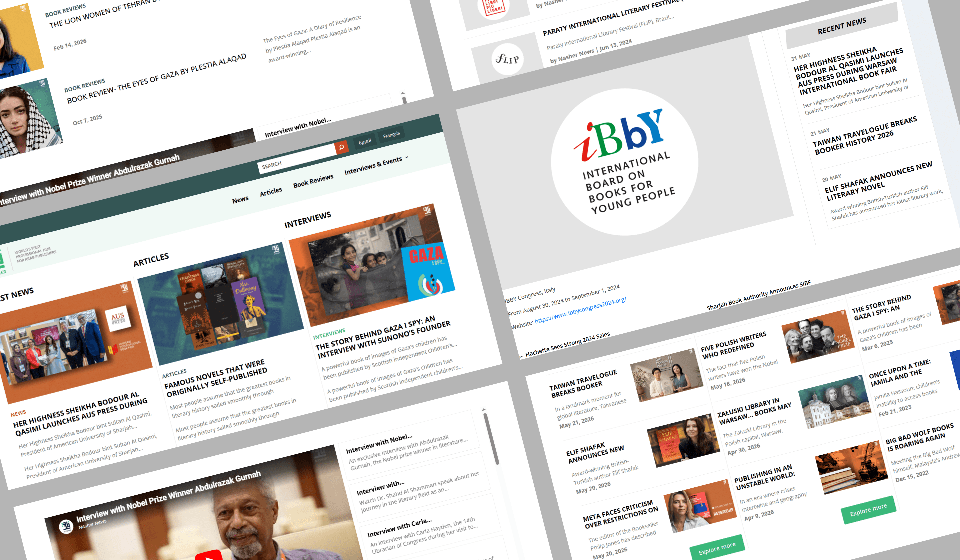Click the date 'Dec 15, 2022'
Image resolution: width=960 pixels, height=560 pixels.
[x=912, y=476]
